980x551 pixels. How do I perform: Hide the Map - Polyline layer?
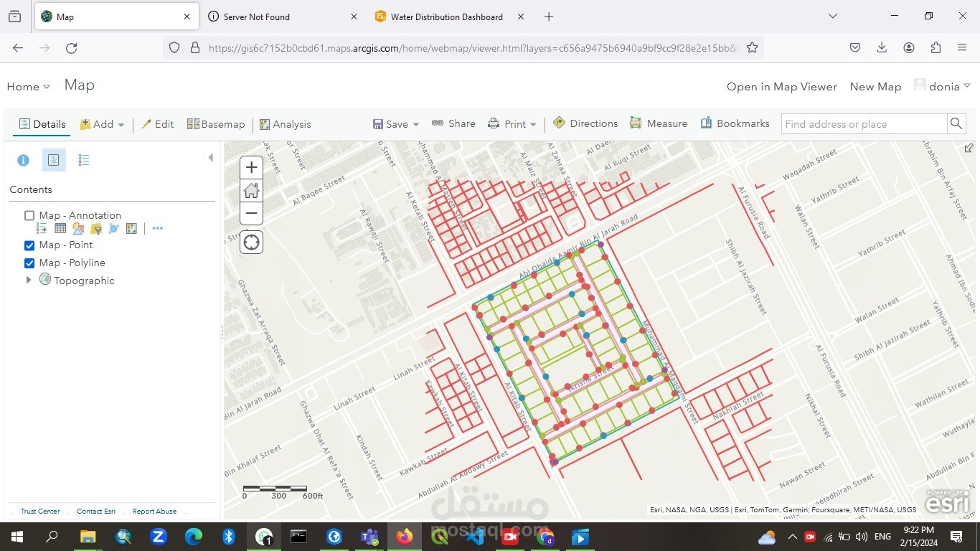click(29, 263)
